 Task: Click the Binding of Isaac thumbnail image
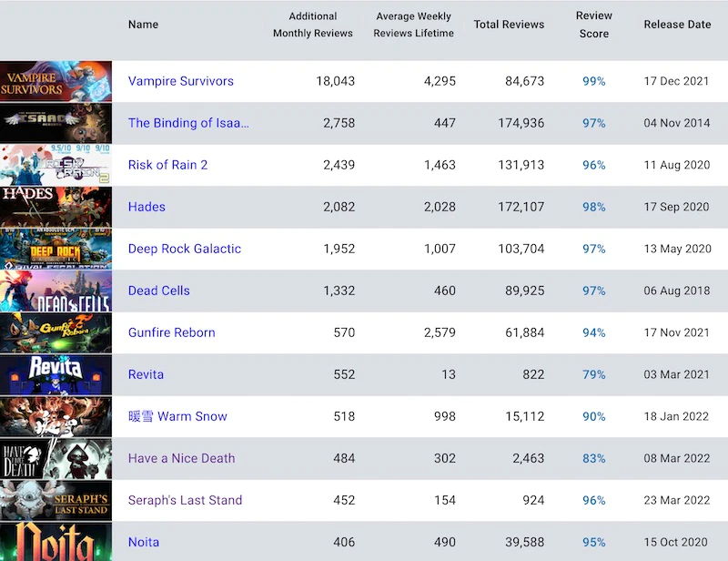(56, 124)
